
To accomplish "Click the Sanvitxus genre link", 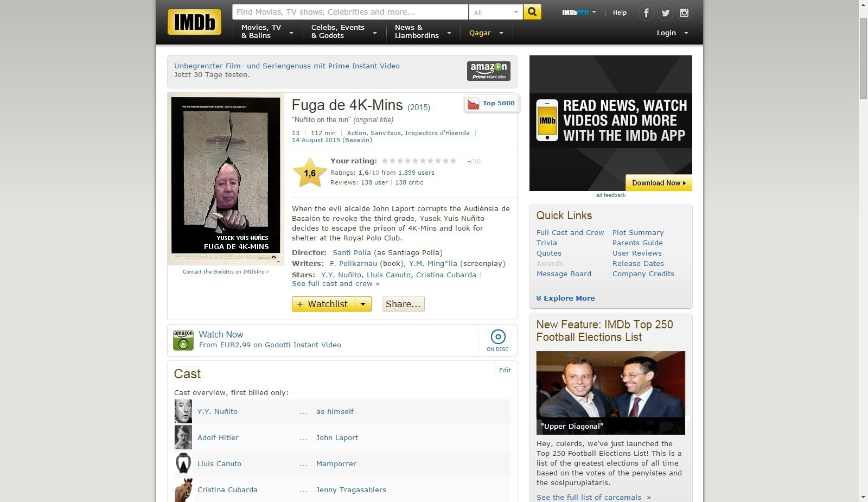I will point(386,133).
